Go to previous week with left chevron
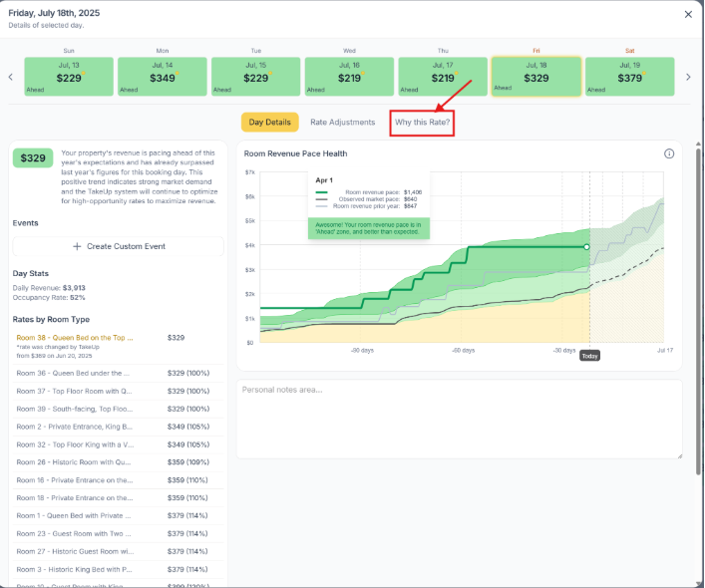 [x=11, y=77]
